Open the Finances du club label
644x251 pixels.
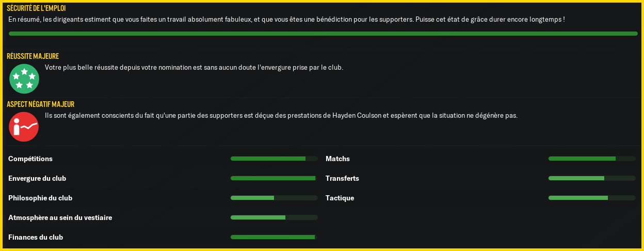click(36, 238)
